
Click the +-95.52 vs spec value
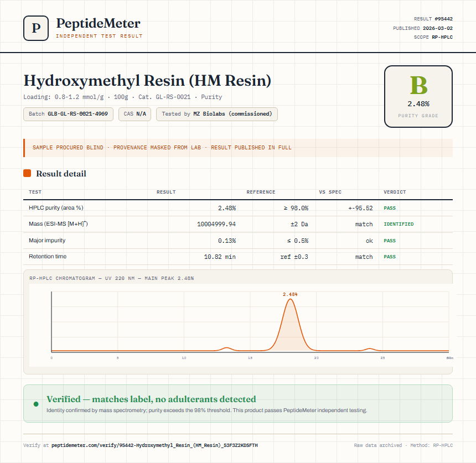360,208
